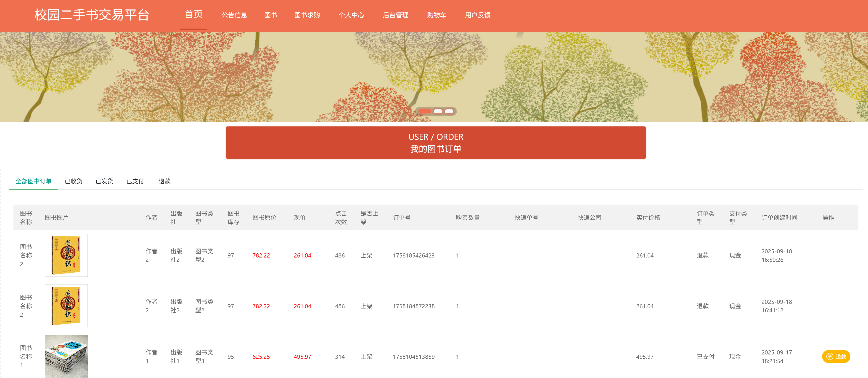868x378 pixels.
Task: Select the 全部图书订单 tab
Action: (x=33, y=181)
